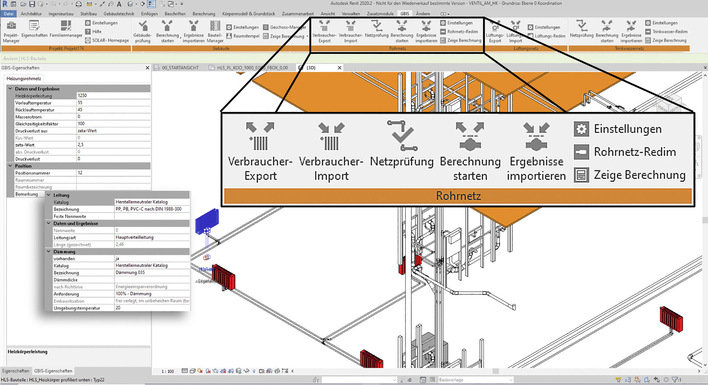This screenshot has height=385, width=708.
Task: Open Einstellungen in the Projekt panel
Action: (101, 23)
